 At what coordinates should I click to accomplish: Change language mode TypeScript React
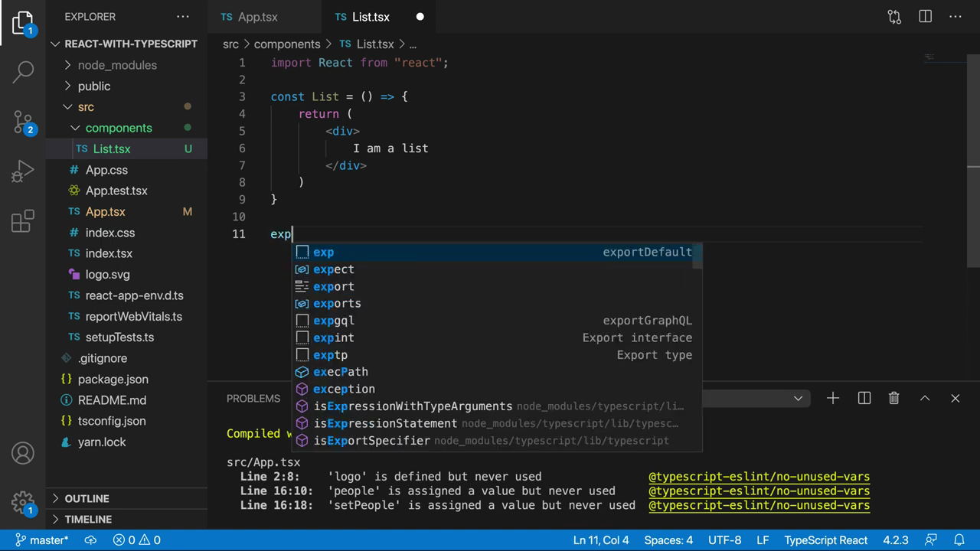pyautogui.click(x=826, y=540)
